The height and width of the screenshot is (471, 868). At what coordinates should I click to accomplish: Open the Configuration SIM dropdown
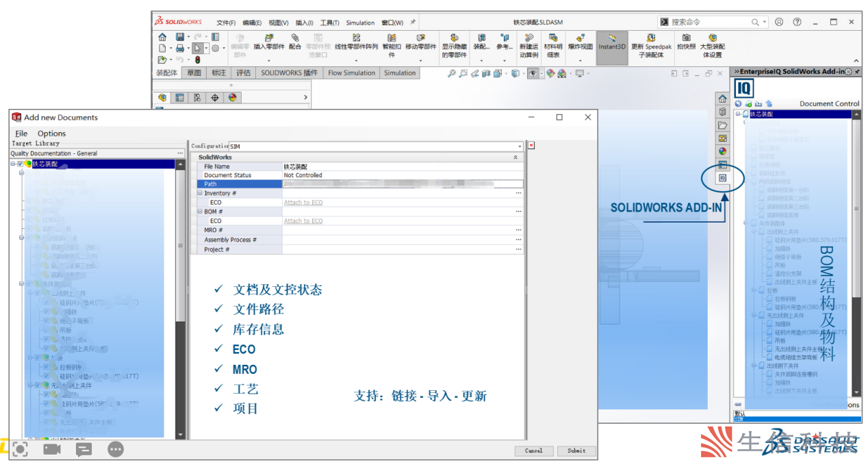pos(520,146)
